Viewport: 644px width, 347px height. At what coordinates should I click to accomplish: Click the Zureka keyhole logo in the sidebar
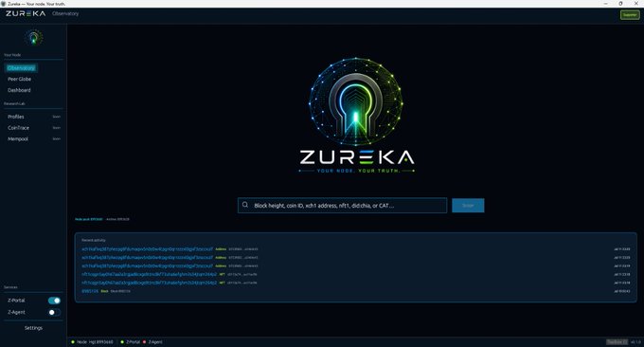[x=34, y=38]
